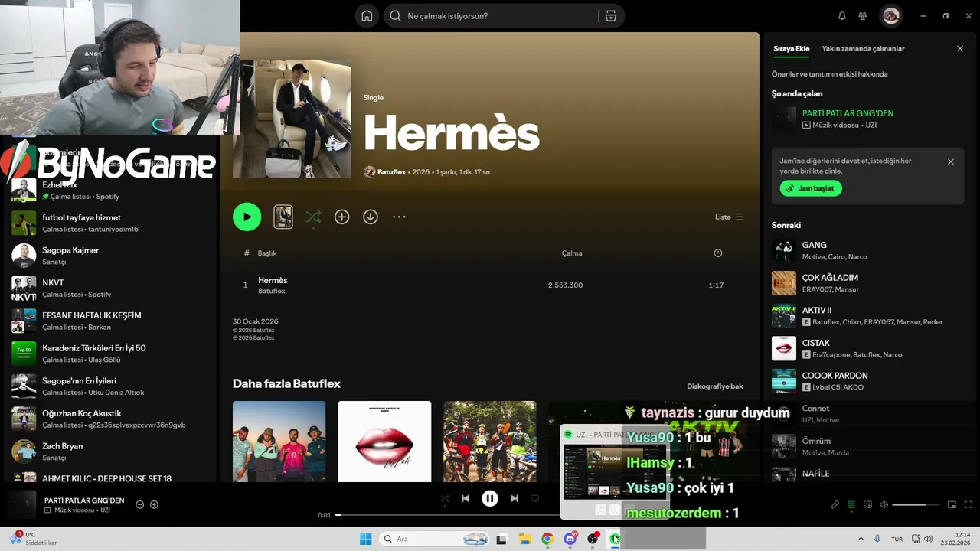Click the now-playing bar track cover thumbnail
The image size is (980, 551).
pyautogui.click(x=22, y=505)
